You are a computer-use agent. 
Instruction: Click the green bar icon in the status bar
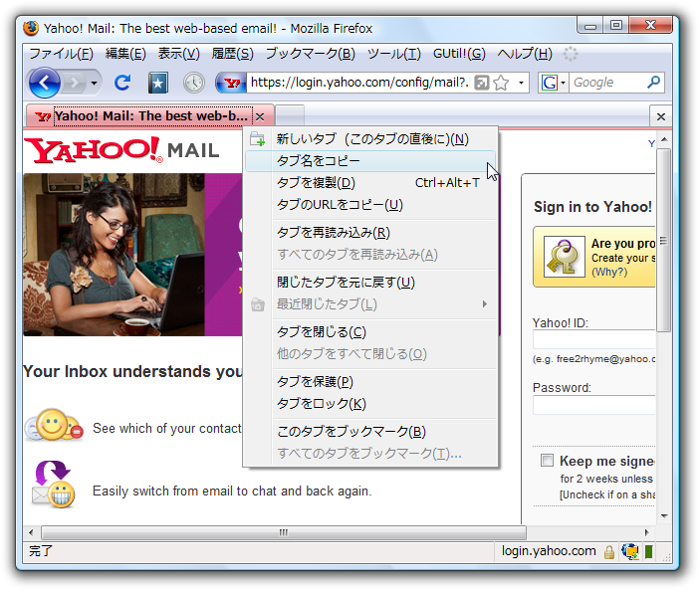[x=649, y=551]
